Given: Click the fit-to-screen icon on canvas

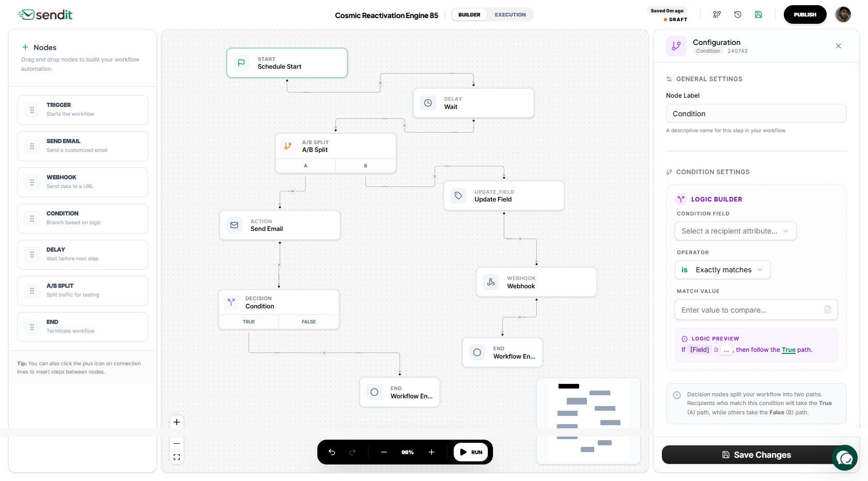Looking at the screenshot, I should coord(177,457).
